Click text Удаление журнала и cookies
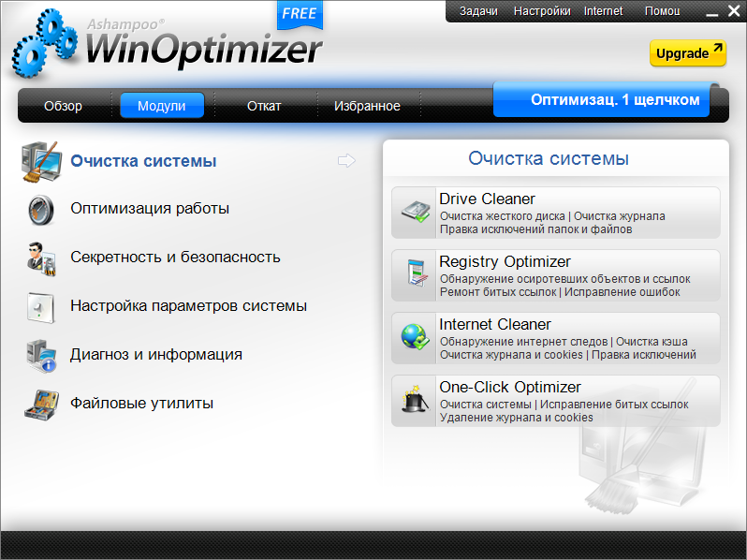Viewport: 747px width, 560px height. click(517, 418)
